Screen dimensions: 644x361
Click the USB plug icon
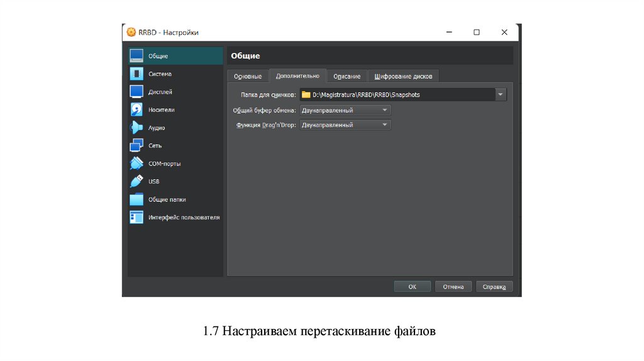[136, 181]
